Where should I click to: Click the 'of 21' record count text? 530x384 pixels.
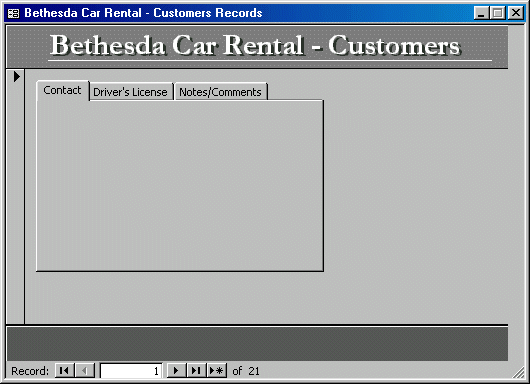[x=246, y=371]
